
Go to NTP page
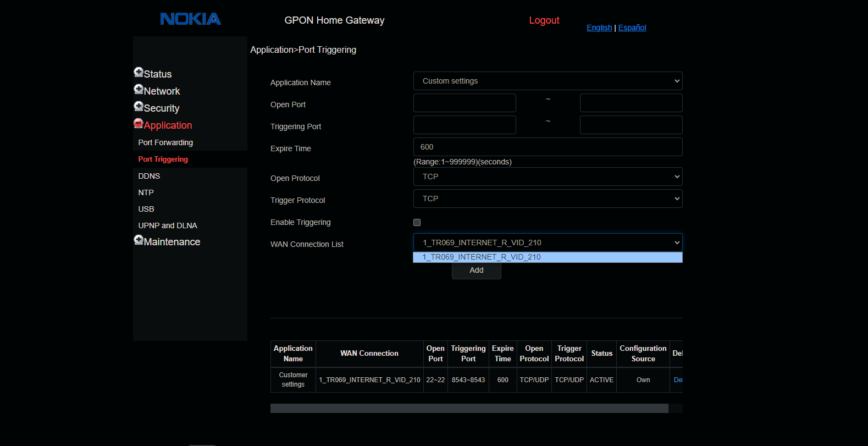146,192
